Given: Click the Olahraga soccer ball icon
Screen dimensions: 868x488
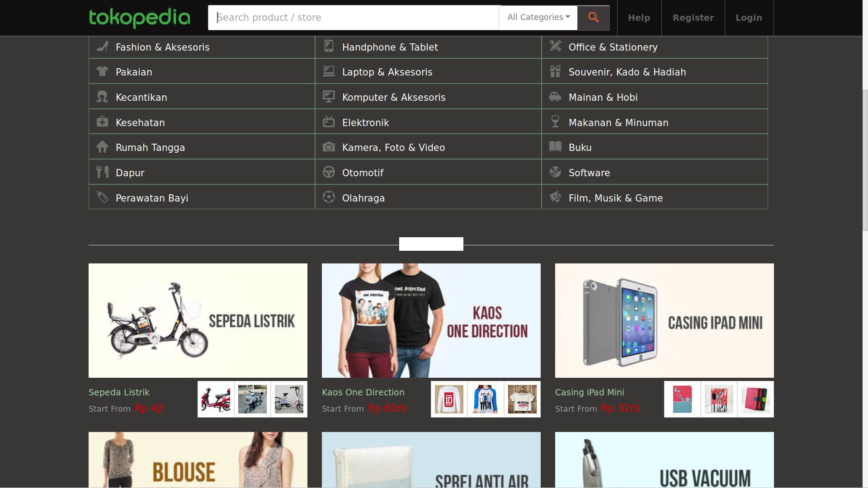Looking at the screenshot, I should (329, 197).
